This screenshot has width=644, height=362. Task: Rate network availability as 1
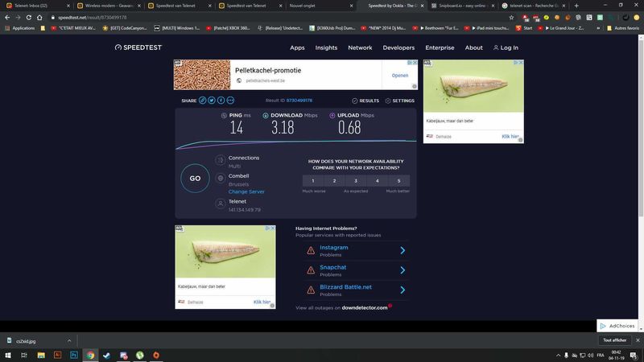[x=313, y=181]
